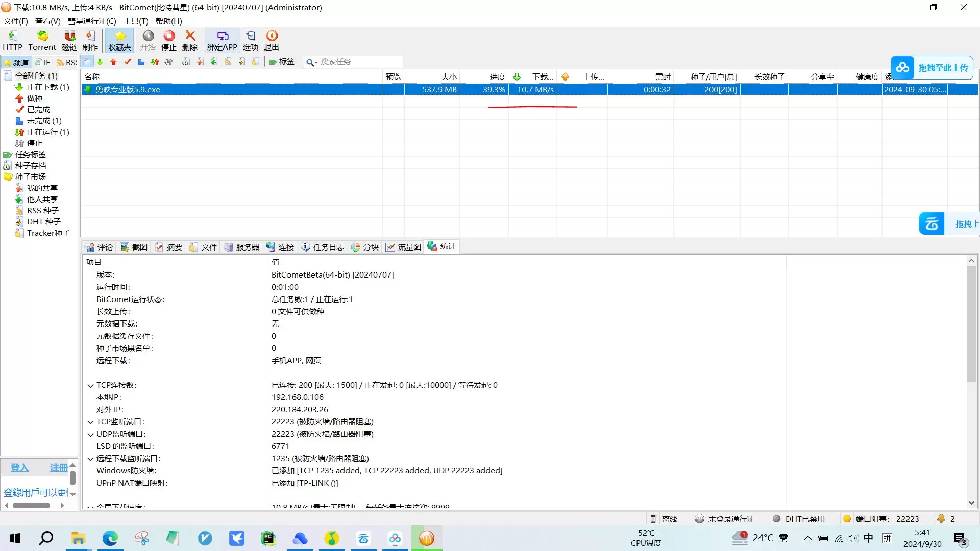Select 做种 in the sidebar
The image size is (980, 551).
(x=35, y=98)
